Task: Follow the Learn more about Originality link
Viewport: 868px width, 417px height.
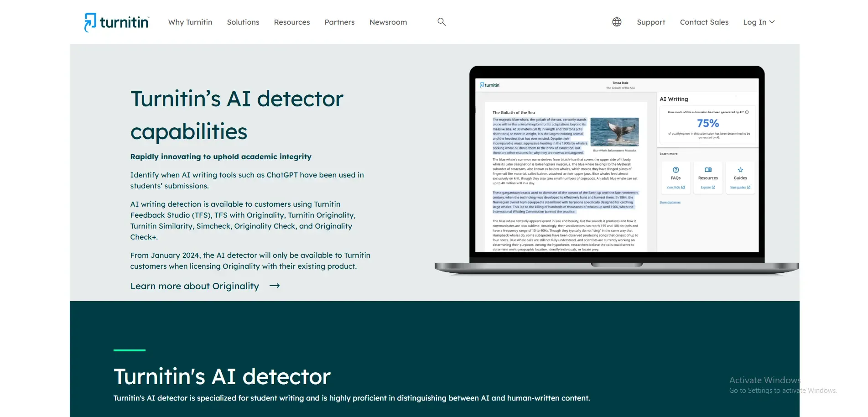Action: click(x=195, y=286)
